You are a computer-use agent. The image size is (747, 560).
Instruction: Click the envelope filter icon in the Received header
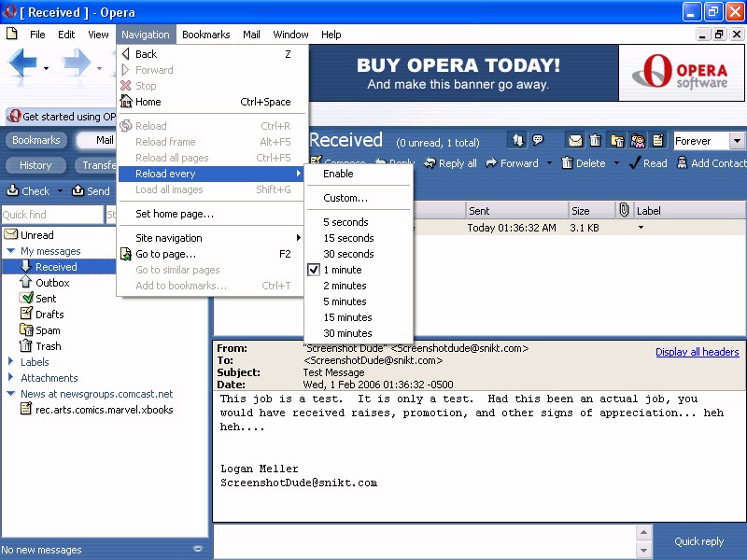tap(575, 141)
